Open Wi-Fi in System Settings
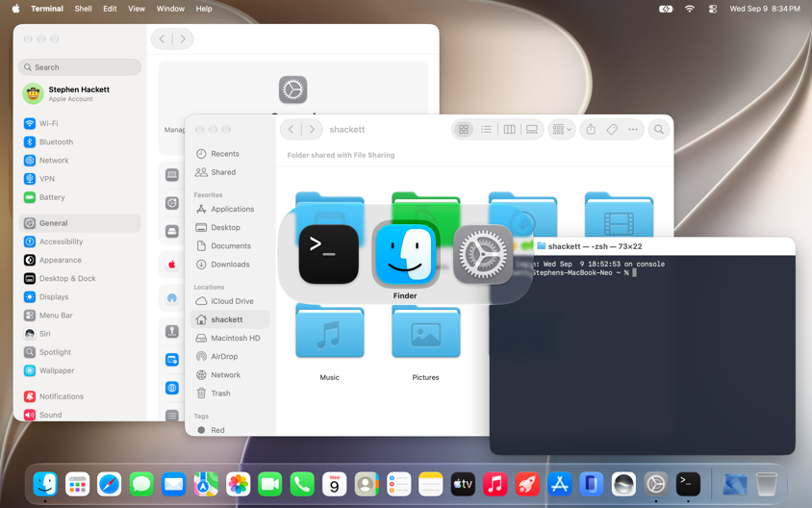 80,123
